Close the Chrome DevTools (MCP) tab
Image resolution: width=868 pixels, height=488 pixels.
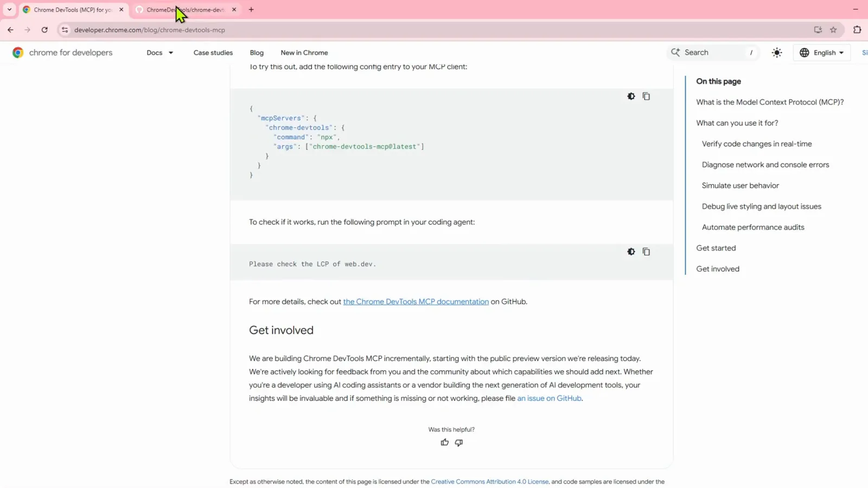pos(121,10)
